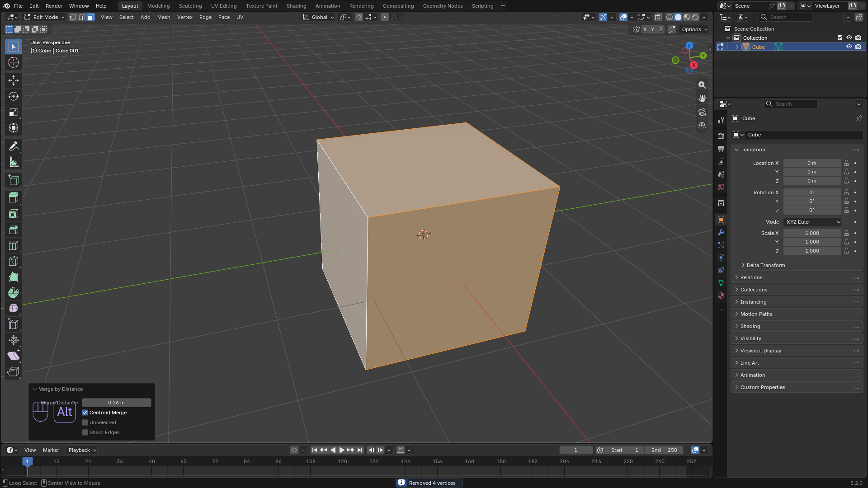Uncheck Centroid Merge
This screenshot has width=868, height=488.
click(x=85, y=413)
